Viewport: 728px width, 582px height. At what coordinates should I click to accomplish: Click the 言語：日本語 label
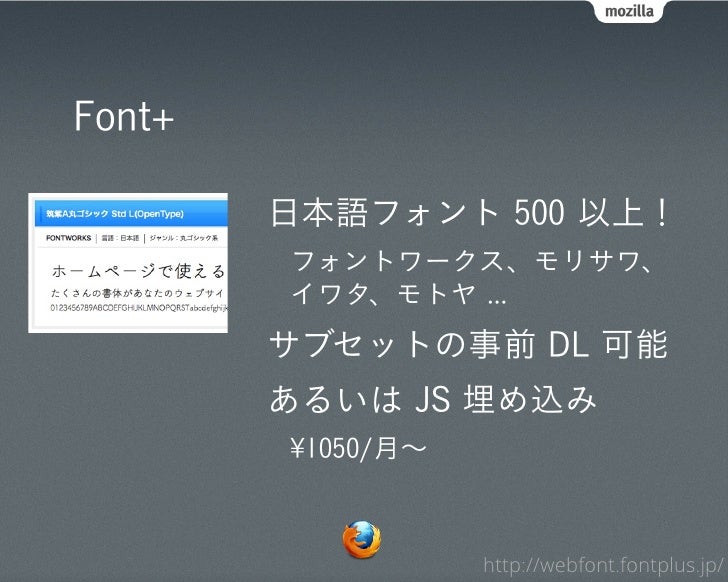[120, 238]
